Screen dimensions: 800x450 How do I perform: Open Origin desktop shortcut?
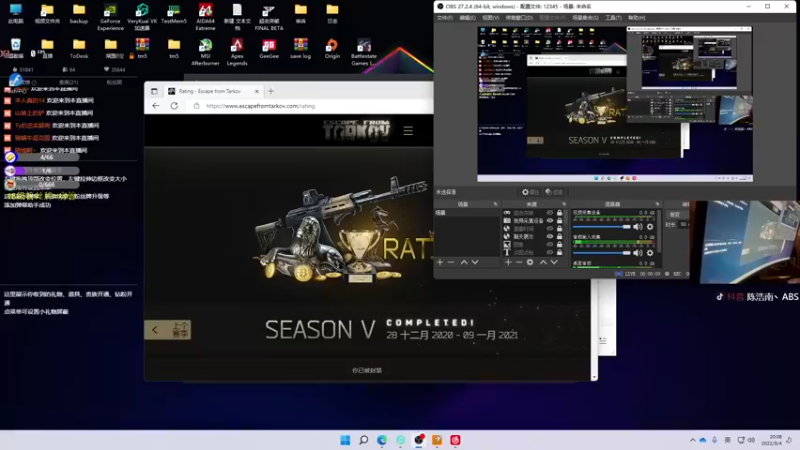pos(332,48)
